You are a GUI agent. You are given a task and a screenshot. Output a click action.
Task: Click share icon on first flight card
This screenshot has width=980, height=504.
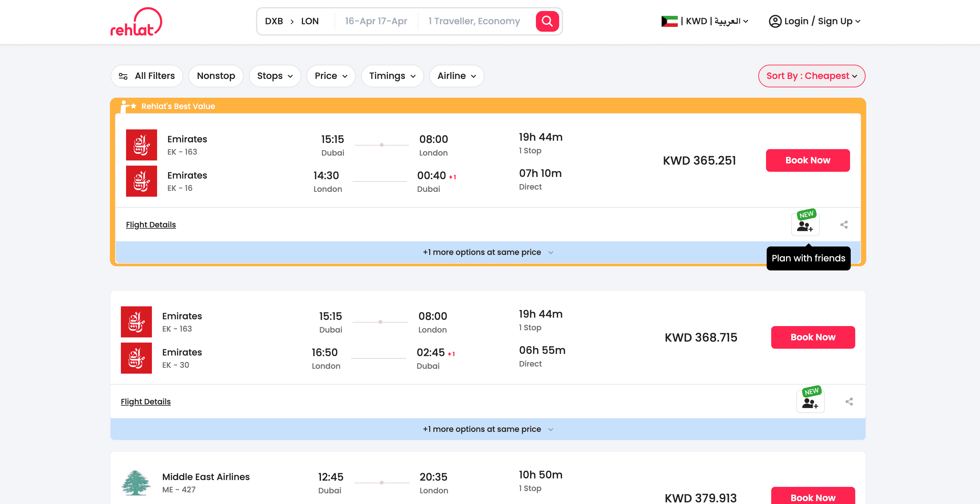tap(844, 225)
